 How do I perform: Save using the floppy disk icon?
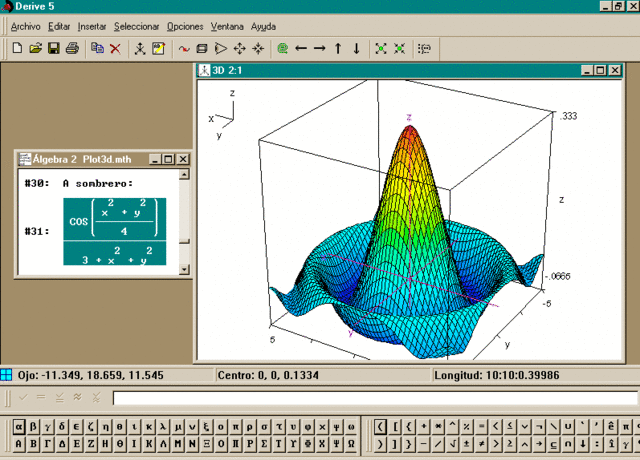(x=54, y=48)
